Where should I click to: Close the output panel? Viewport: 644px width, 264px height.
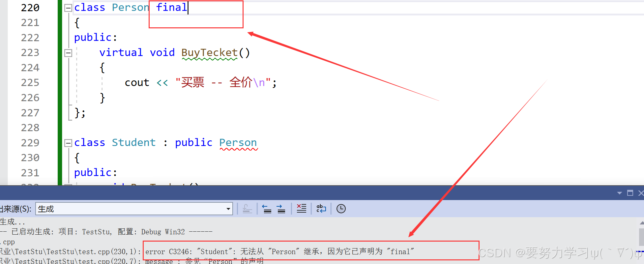coord(641,193)
